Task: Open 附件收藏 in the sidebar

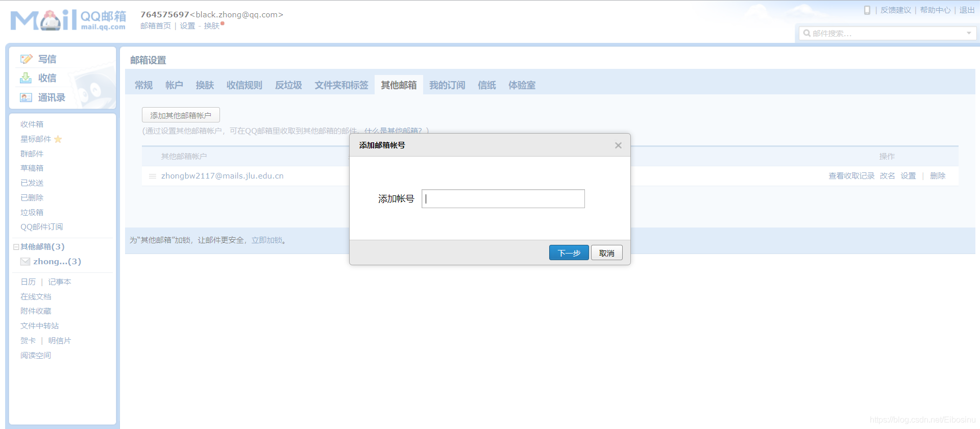Action: 36,311
